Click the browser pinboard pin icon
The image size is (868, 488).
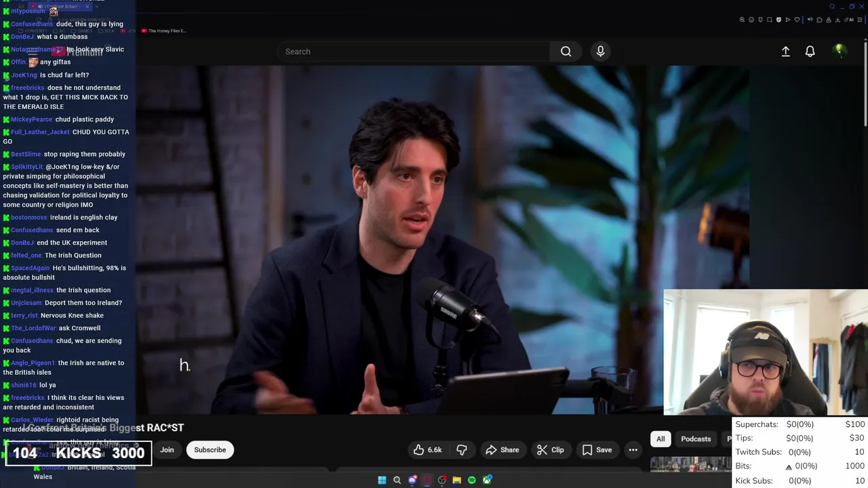(760, 20)
